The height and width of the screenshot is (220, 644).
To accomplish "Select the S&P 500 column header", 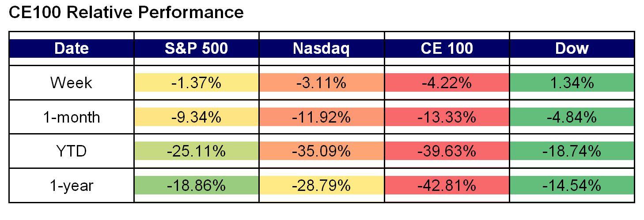I will pos(196,48).
